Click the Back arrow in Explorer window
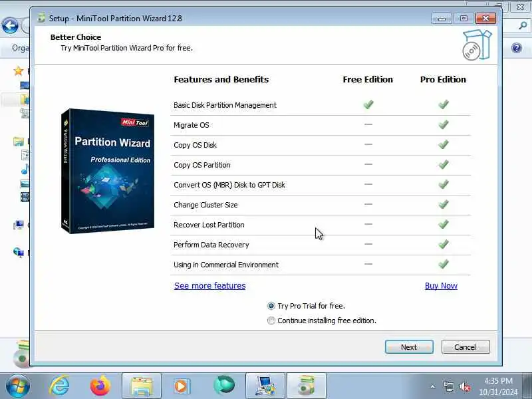This screenshot has width=532, height=399. tap(10, 25)
